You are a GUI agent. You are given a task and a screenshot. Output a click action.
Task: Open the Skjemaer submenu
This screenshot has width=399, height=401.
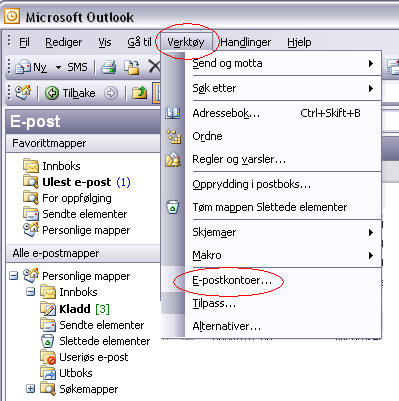point(283,232)
